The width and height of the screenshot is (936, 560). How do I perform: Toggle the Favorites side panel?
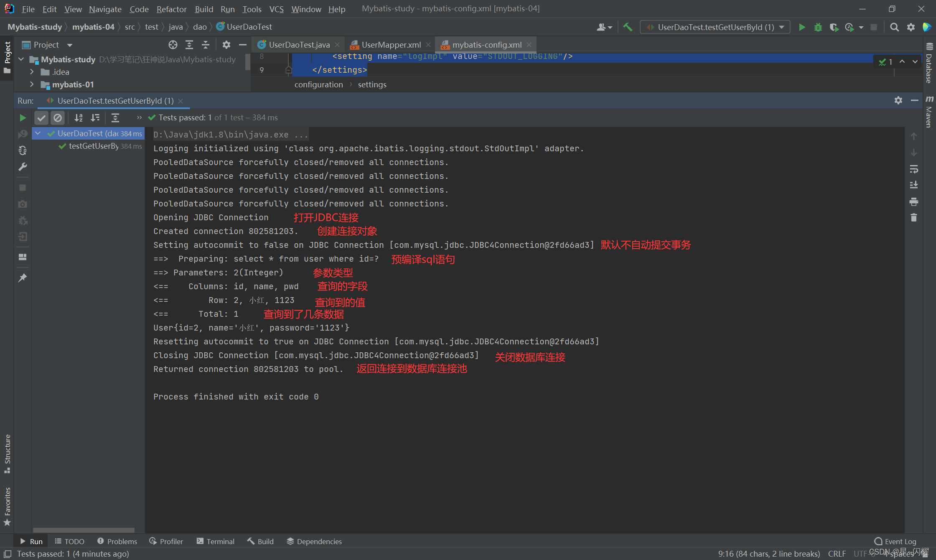click(7, 506)
